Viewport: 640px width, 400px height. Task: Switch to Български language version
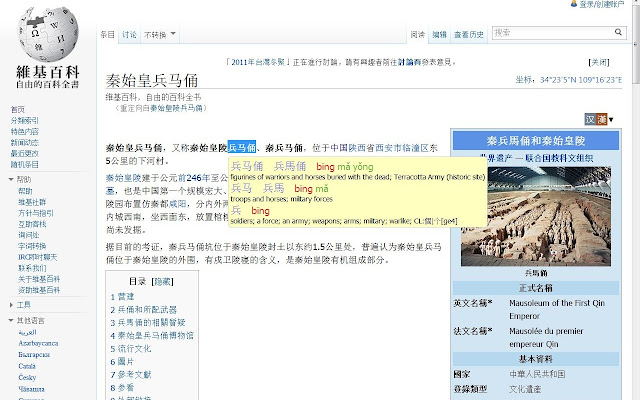(x=34, y=355)
